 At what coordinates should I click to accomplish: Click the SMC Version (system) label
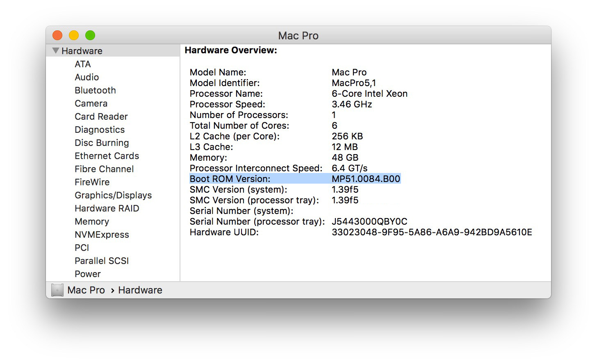[238, 189]
